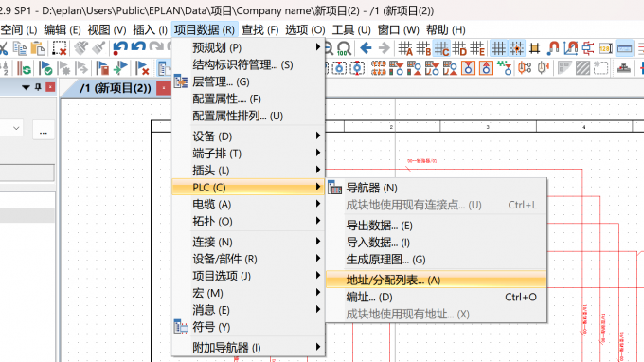Open the 视图 (V) menu
The width and height of the screenshot is (644, 362).
click(107, 29)
